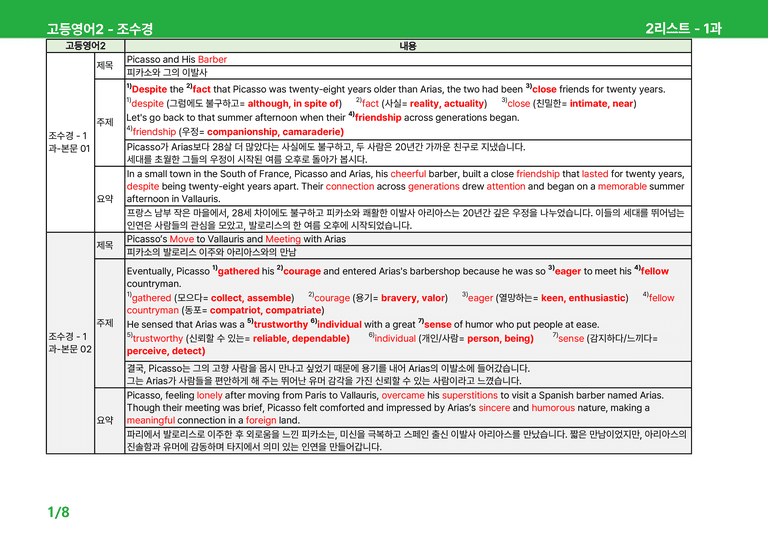Click the red word 'Barber' in title
Screen dimensions: 768x543
(x=213, y=59)
